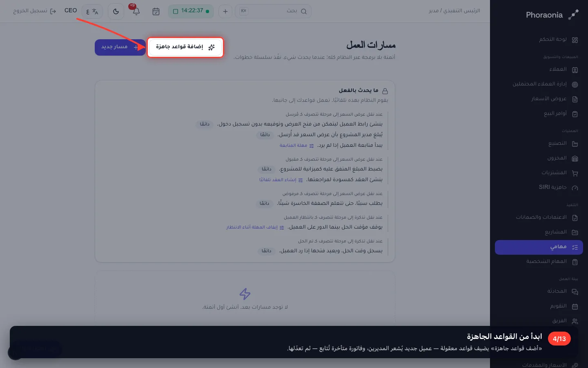
Task: Log out via تسجيل الخروج
Action: click(35, 11)
